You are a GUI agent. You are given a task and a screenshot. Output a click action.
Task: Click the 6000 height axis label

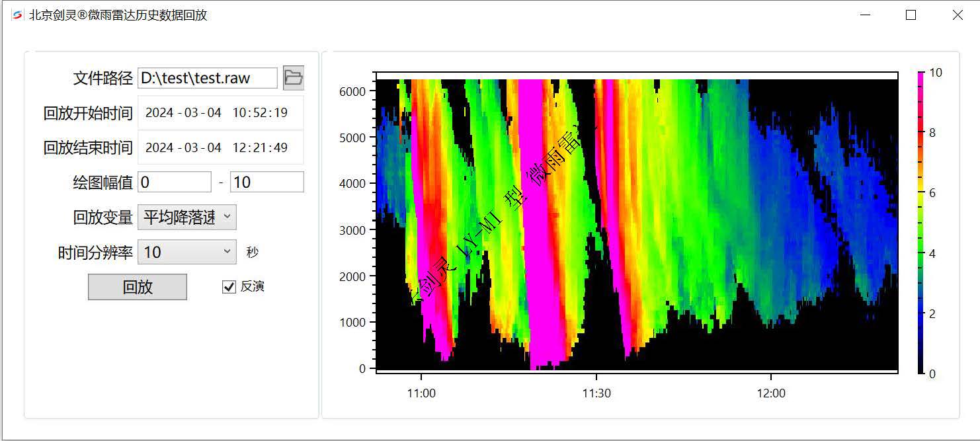[352, 91]
